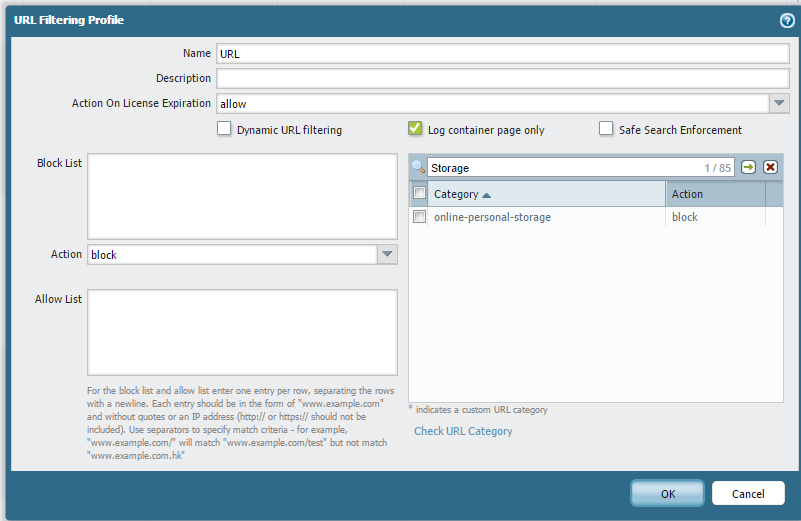Uncheck Log container page only
The height and width of the screenshot is (521, 801).
[415, 128]
